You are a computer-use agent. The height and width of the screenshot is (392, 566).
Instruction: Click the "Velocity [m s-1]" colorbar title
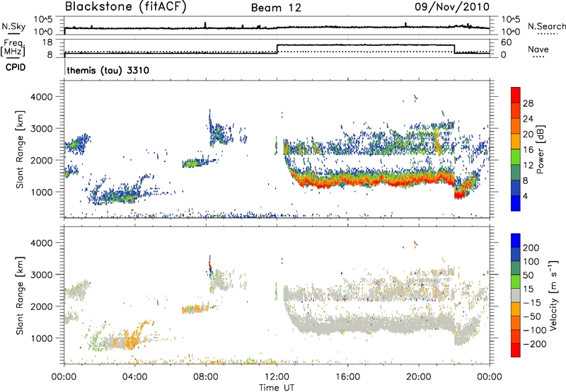553,295
